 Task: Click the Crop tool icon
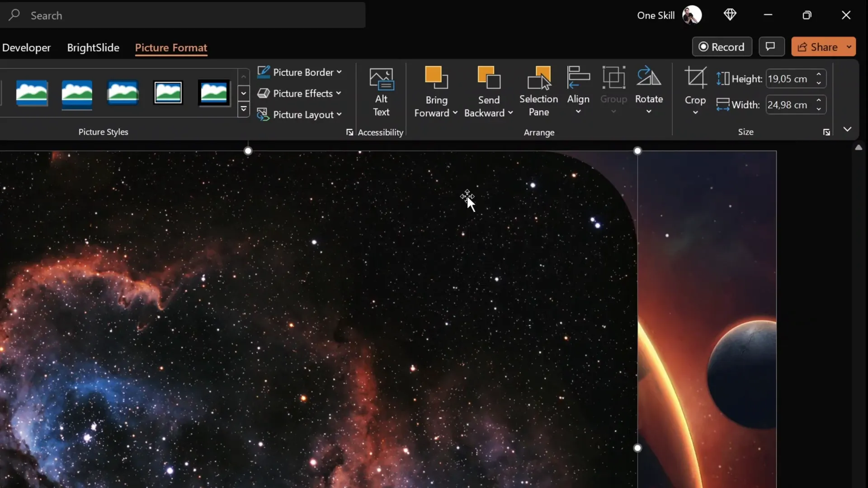(x=695, y=78)
